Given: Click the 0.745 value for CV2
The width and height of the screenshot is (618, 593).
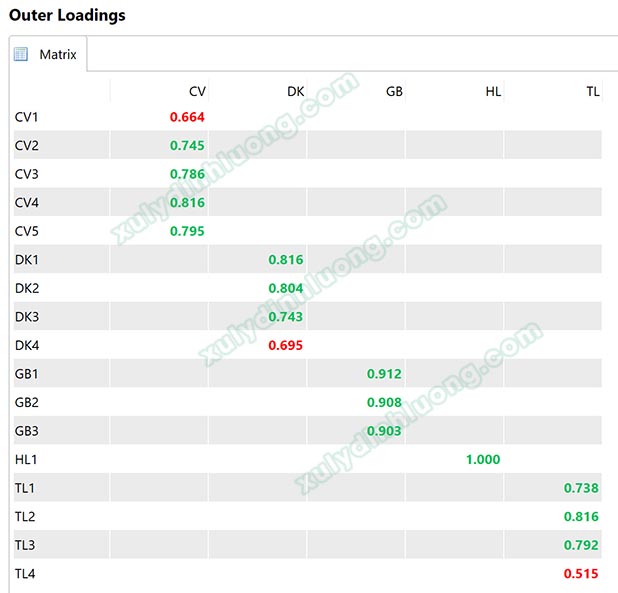Looking at the screenshot, I should pyautogui.click(x=187, y=145).
